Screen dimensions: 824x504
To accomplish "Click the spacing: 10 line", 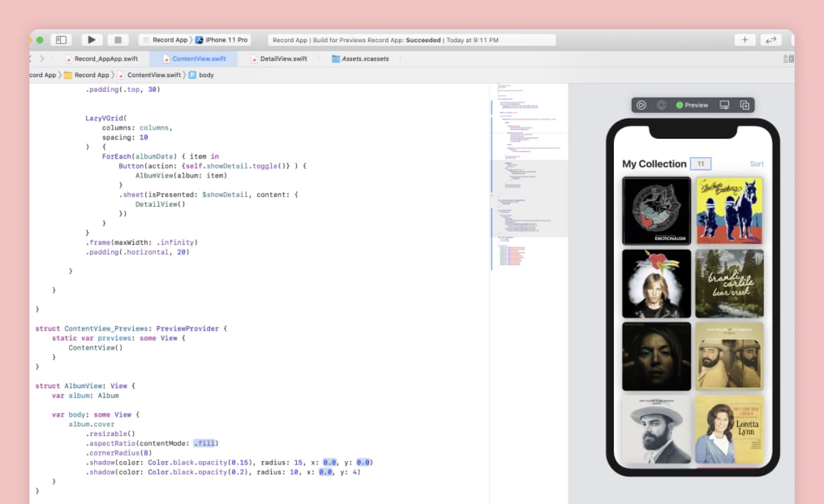I will point(125,137).
